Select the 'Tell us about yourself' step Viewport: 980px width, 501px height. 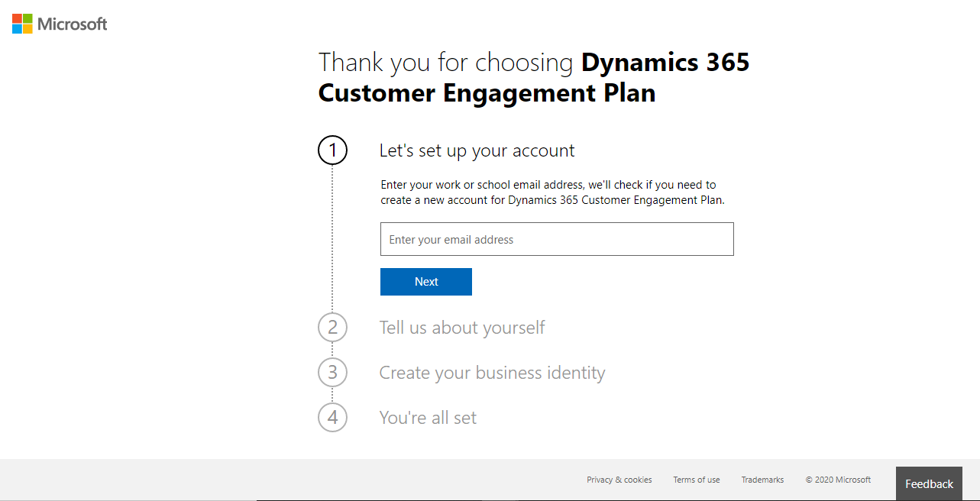462,327
